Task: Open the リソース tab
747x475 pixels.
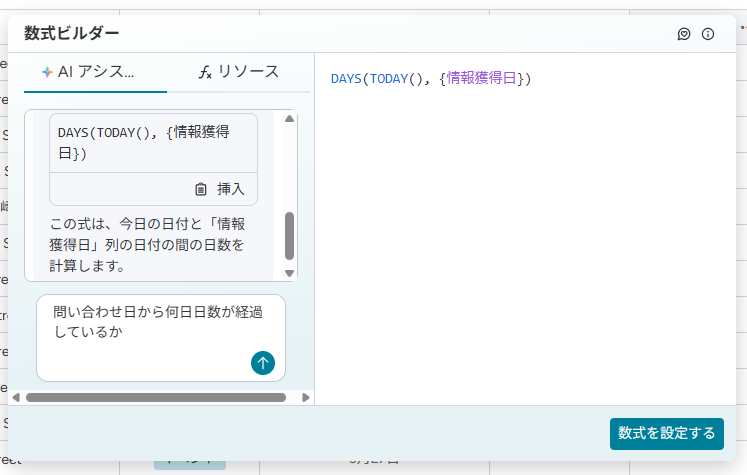Action: (238, 72)
